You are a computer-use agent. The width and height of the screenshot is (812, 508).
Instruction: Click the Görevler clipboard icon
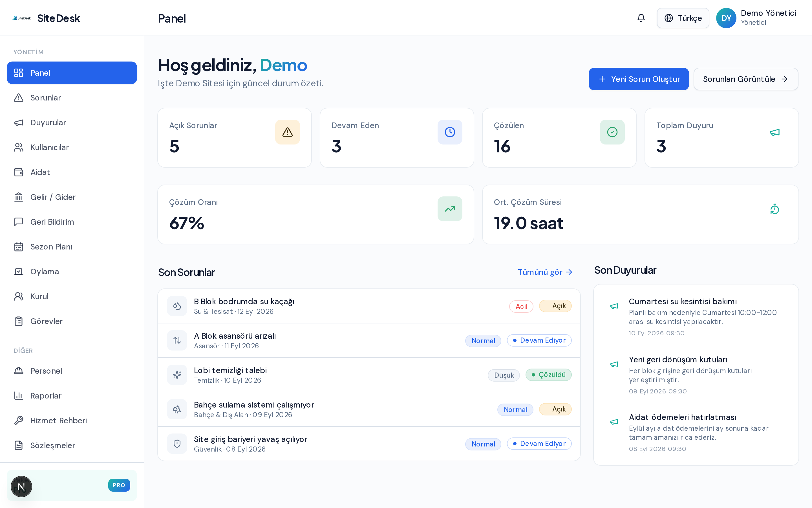tap(19, 321)
